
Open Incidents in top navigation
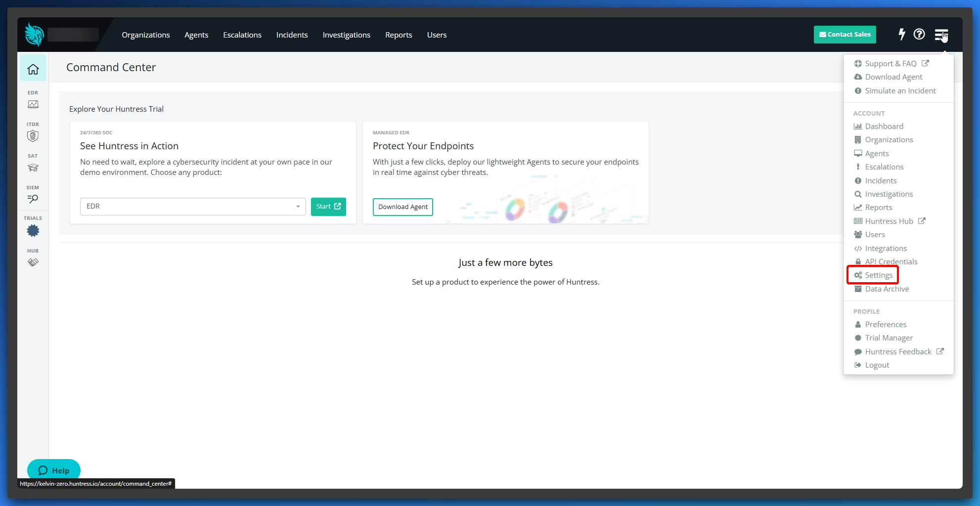pos(292,35)
